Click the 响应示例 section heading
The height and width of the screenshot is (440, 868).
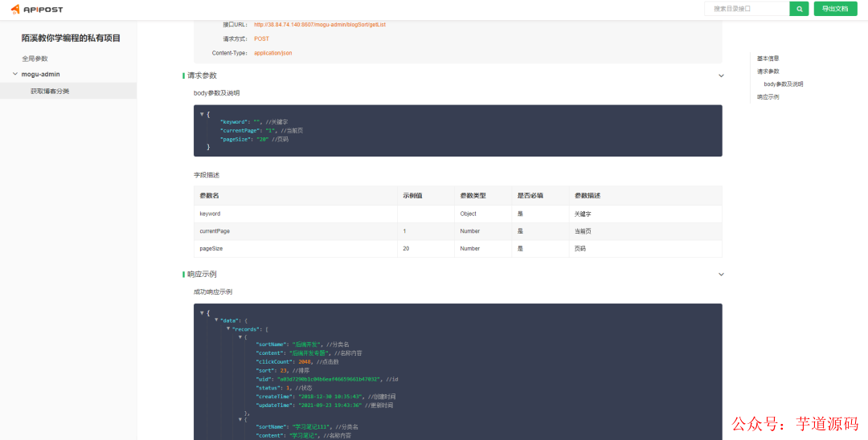[x=202, y=274]
